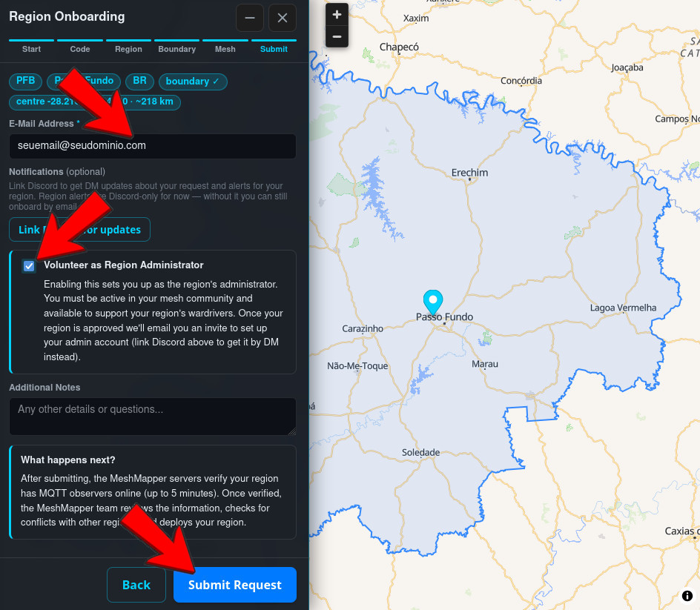Close the Region Onboarding panel
This screenshot has height=610, width=700.
click(282, 18)
